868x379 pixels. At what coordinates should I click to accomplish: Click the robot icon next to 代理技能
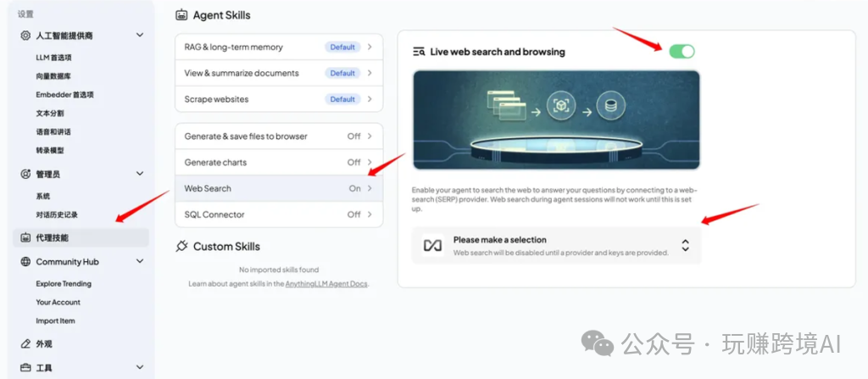pyautogui.click(x=25, y=237)
